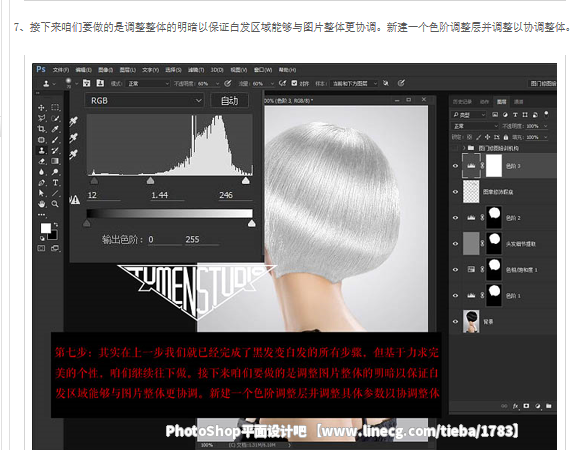Viewport: 574px width, 450px height.
Task: Hide the Levels 1 layer
Action: (455, 295)
